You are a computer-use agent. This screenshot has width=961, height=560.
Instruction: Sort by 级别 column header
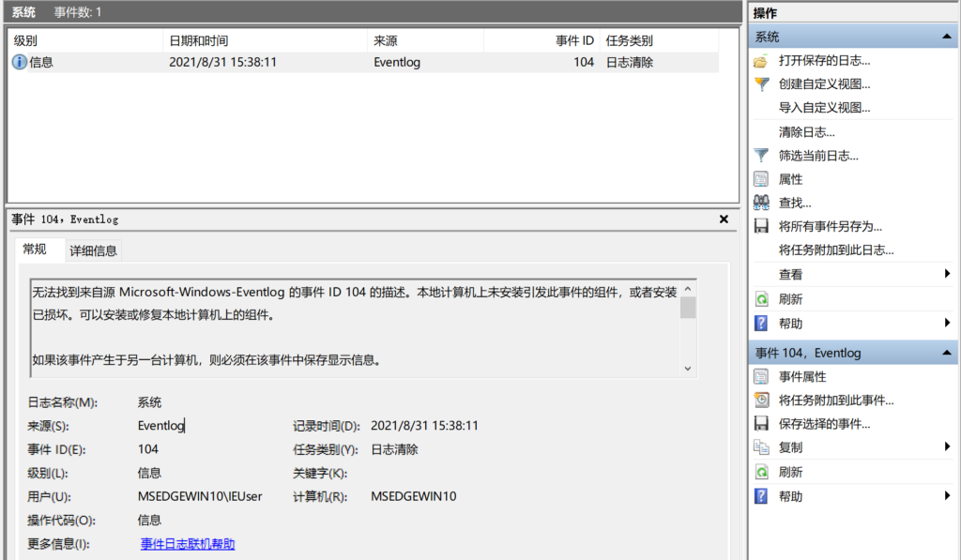pyautogui.click(x=85, y=41)
